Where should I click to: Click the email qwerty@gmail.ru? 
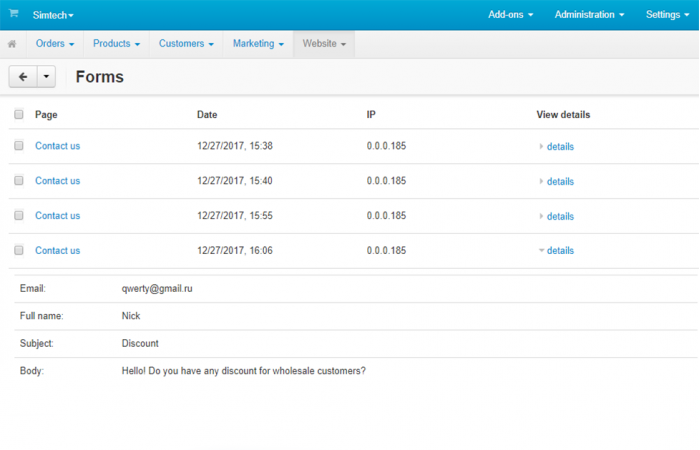(x=157, y=289)
